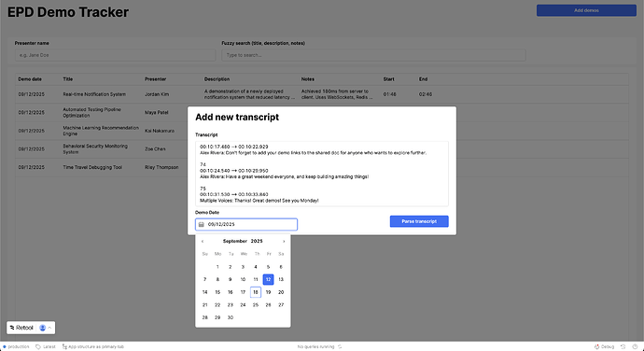Click presenter Kai Nakamura cell

pos(160,131)
